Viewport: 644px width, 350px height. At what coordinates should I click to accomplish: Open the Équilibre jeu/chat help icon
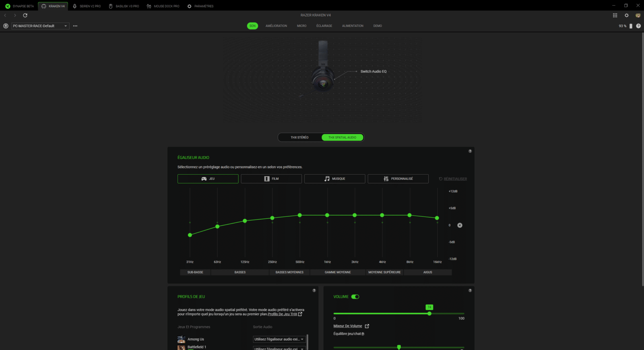pyautogui.click(x=363, y=334)
